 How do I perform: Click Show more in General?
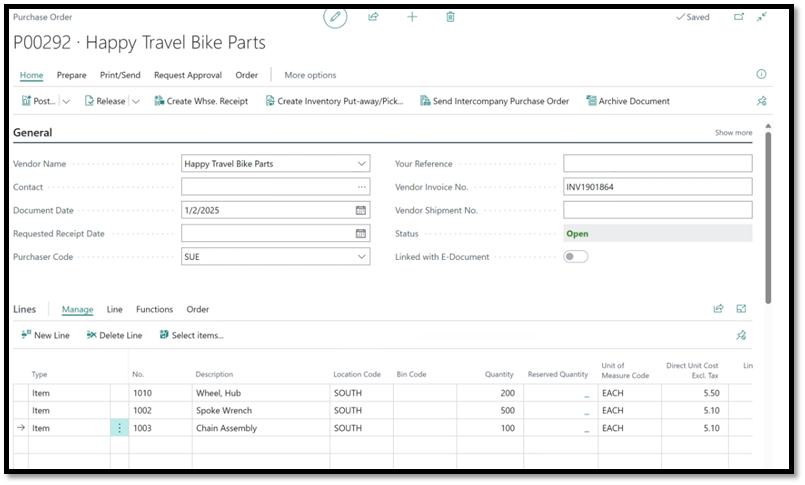[x=733, y=132]
